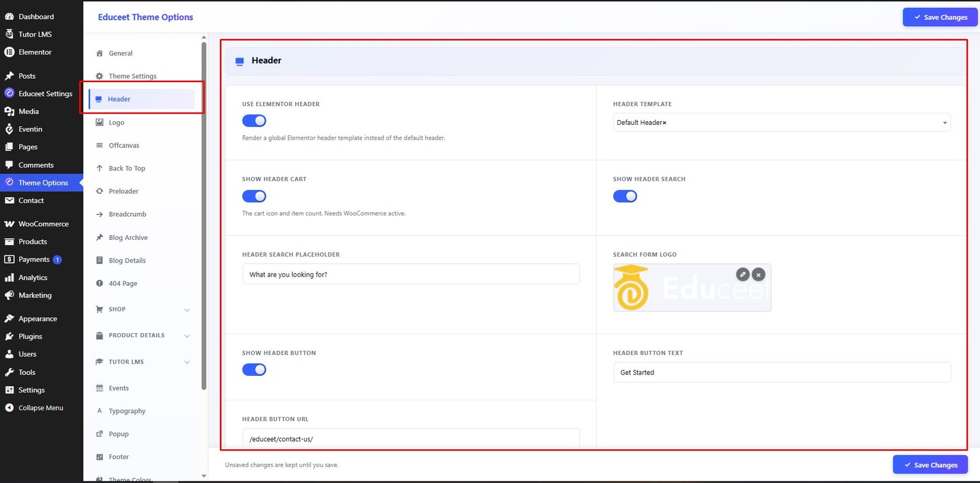Click the General home icon in options list
The image size is (980, 483).
pyautogui.click(x=99, y=53)
